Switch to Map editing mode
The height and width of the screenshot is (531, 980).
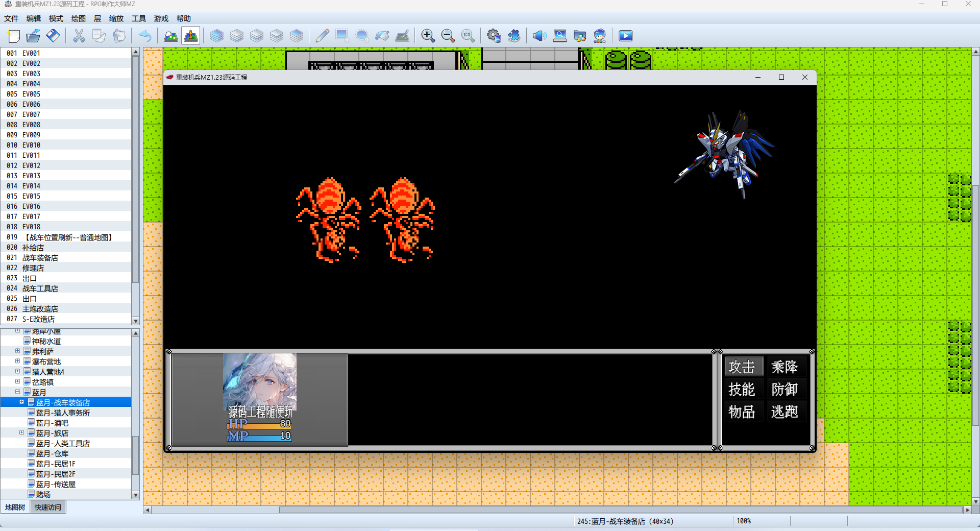[171, 36]
